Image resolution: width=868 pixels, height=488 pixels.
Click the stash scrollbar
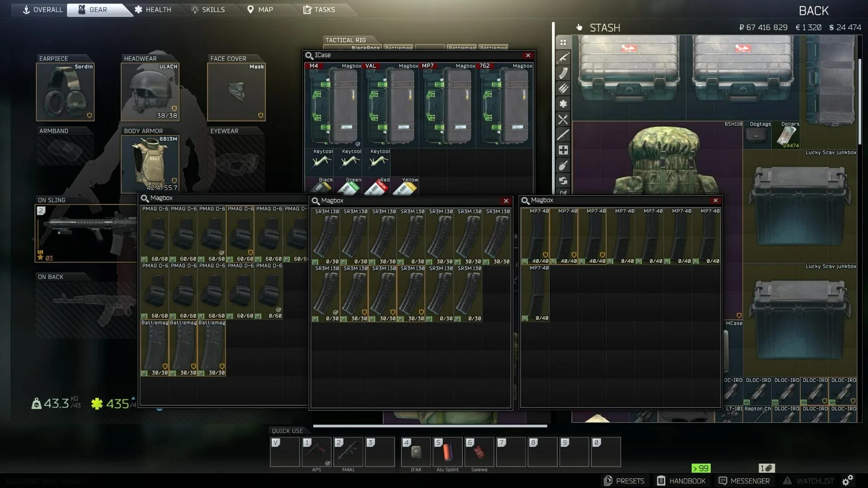click(859, 102)
